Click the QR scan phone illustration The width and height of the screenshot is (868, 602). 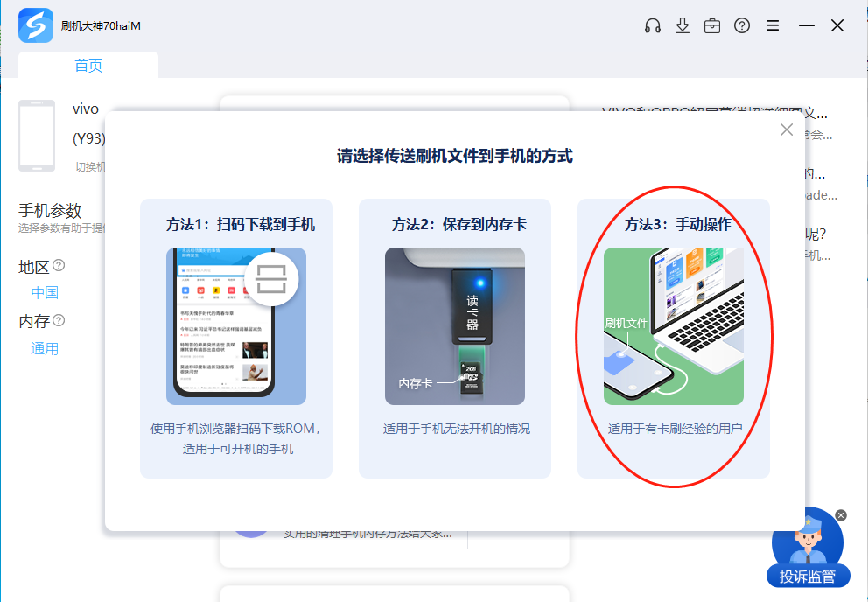[236, 325]
